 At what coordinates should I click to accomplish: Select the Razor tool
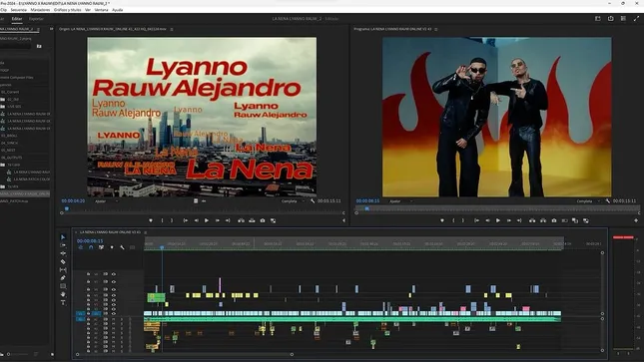63,262
